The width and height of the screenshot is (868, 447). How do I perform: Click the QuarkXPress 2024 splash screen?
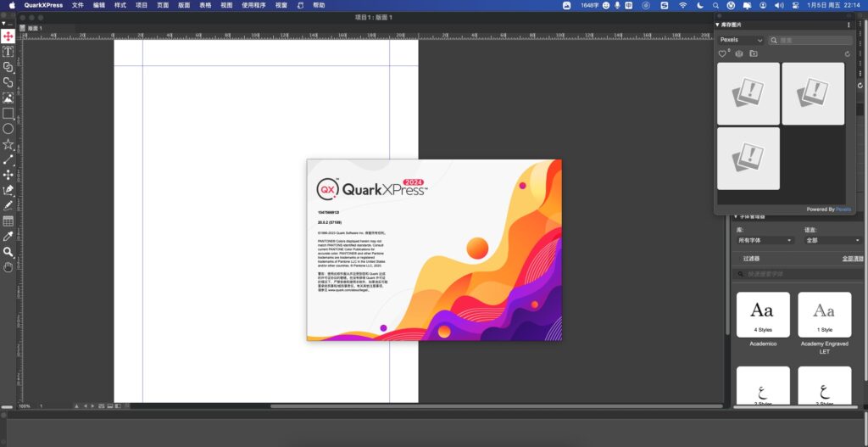434,250
